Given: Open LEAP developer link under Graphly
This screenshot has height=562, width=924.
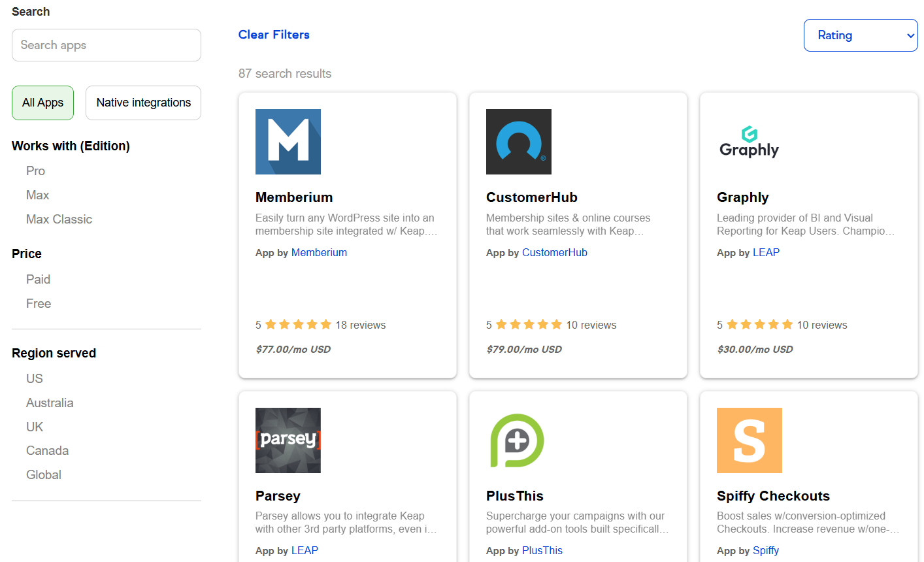Looking at the screenshot, I should 766,252.
